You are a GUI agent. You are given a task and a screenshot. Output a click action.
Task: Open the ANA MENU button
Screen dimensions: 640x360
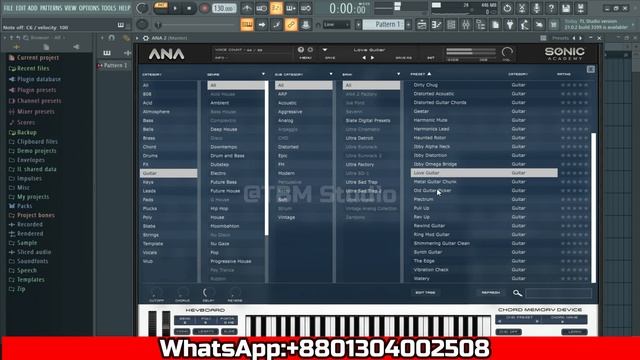click(x=305, y=58)
